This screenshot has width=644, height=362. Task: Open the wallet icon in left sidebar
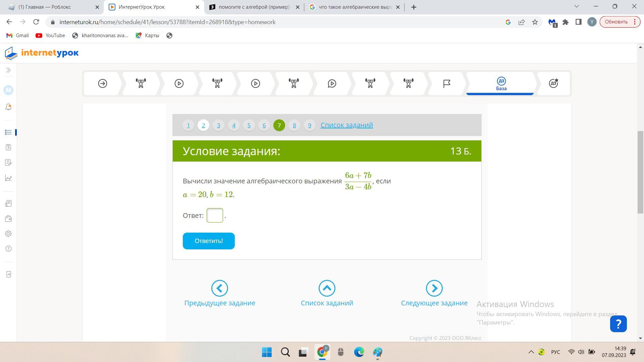point(8,219)
